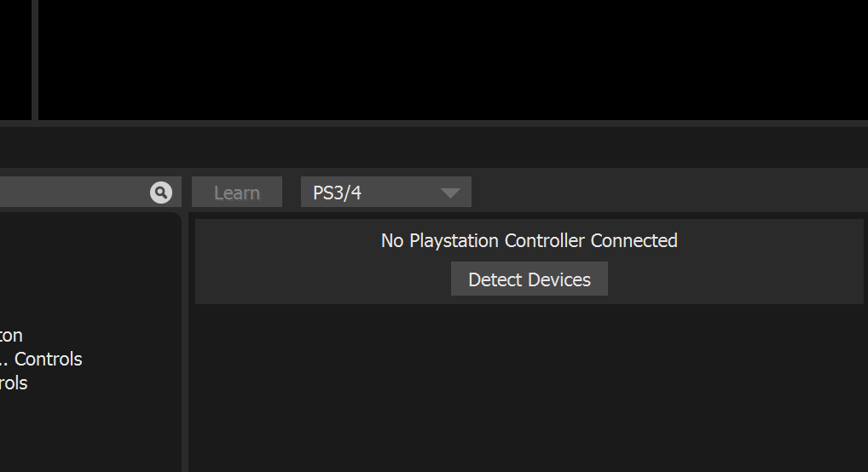Click the magnifying glass search icon
Viewport: 868px width, 472px height.
(160, 193)
